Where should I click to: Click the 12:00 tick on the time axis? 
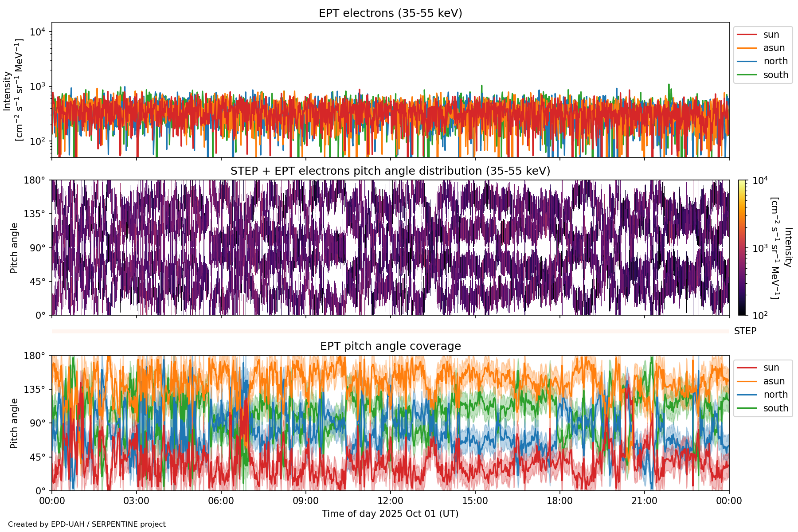(390, 501)
